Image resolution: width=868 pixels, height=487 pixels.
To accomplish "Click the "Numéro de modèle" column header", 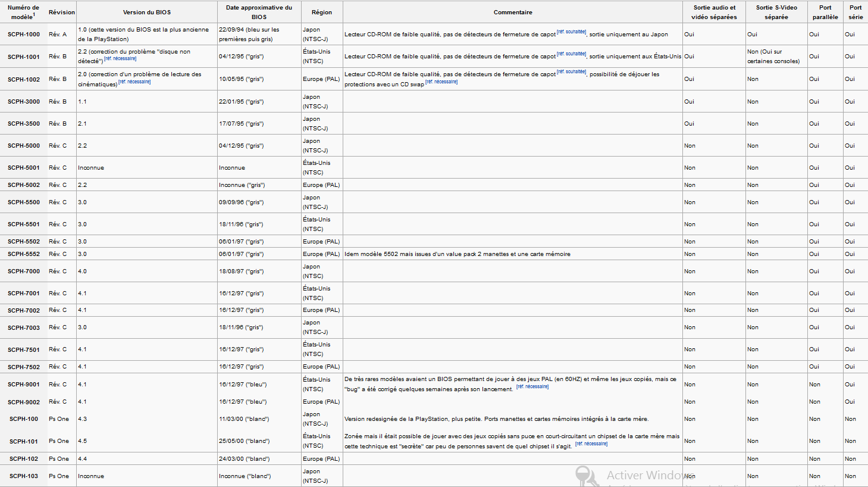I will (x=24, y=12).
